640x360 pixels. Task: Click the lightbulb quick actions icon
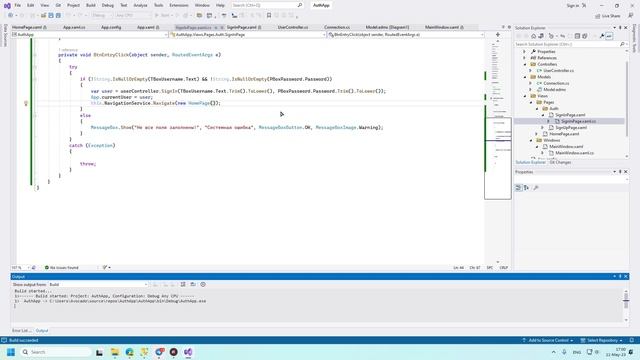pos(26,103)
